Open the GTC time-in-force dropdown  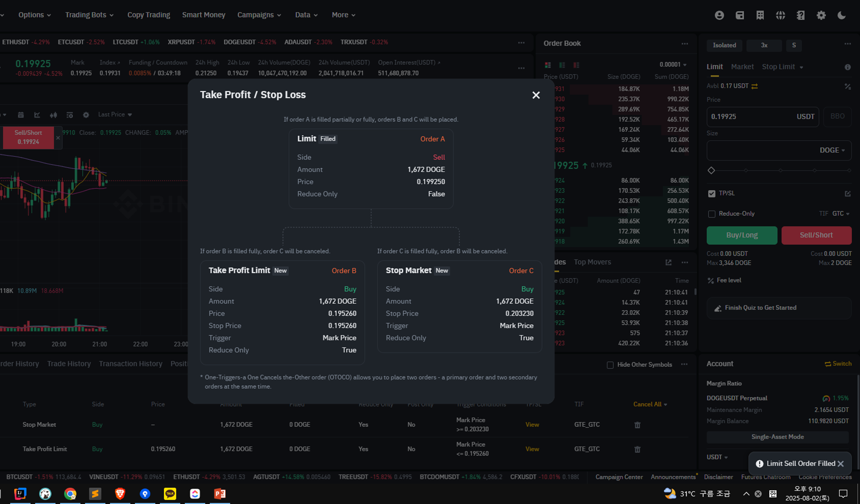pos(840,214)
